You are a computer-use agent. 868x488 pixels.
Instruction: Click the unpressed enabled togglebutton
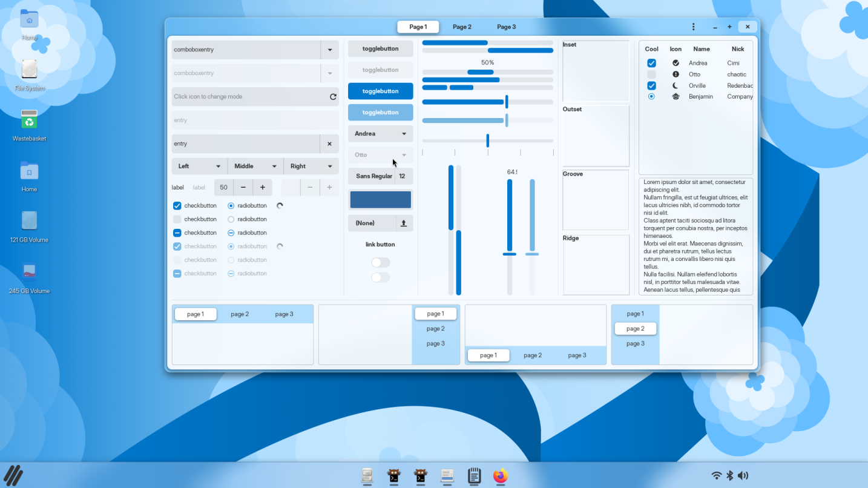click(381, 48)
